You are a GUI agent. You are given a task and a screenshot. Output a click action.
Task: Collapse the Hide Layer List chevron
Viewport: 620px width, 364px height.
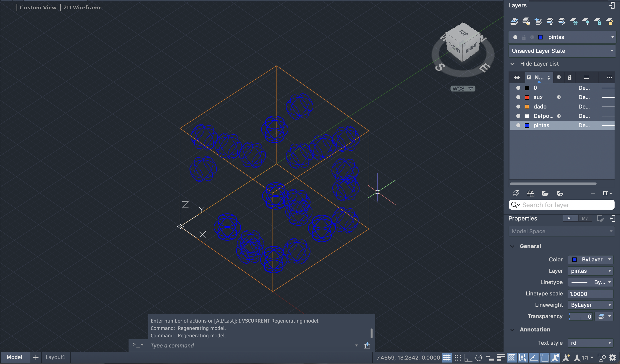coord(513,64)
